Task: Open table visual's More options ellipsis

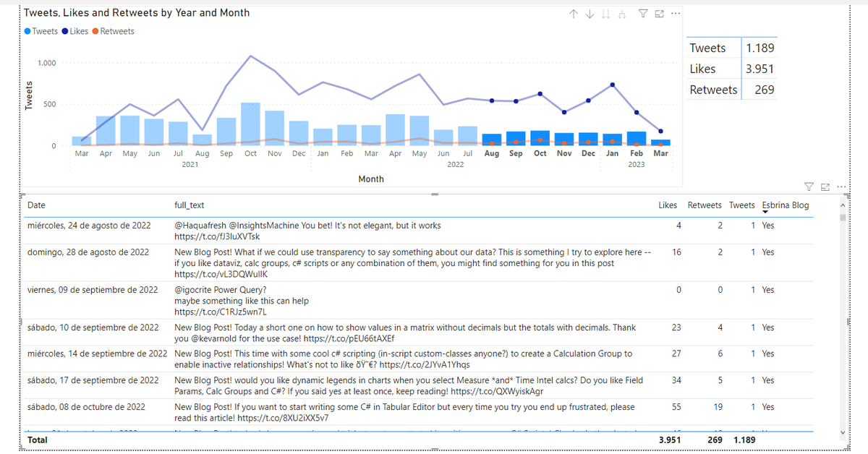Action: coord(841,187)
